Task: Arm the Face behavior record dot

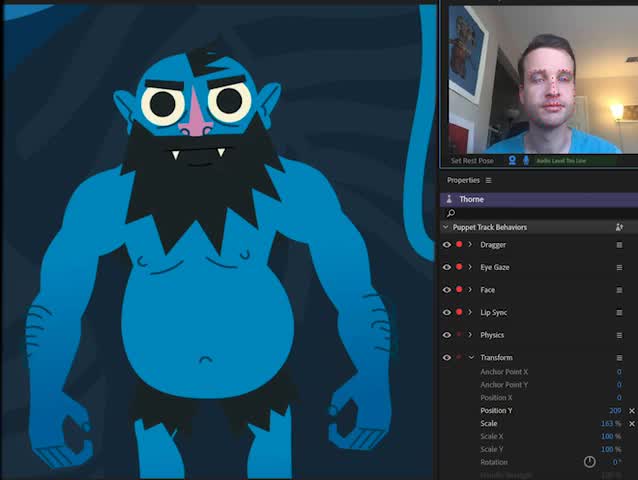Action: tap(459, 290)
